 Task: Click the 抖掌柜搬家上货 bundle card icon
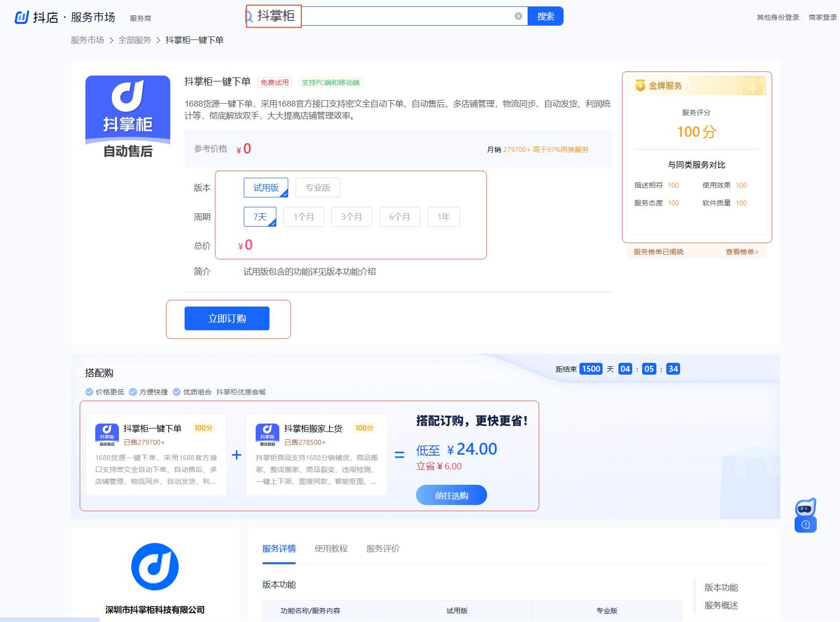(267, 435)
